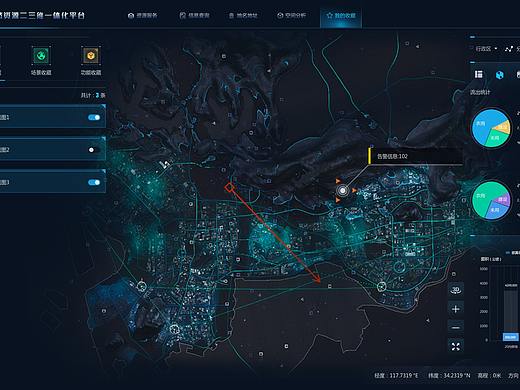Screen dimensions: 520x390
Task: Click the globe-like icon before 空间分析
Action: [x=280, y=15]
